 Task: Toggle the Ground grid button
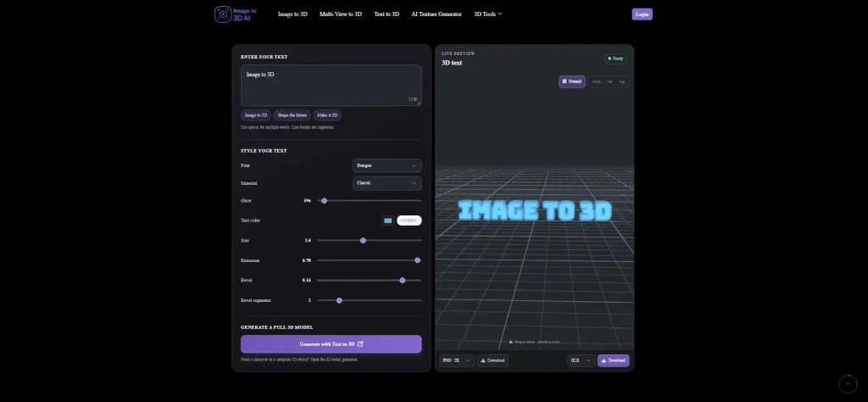572,81
